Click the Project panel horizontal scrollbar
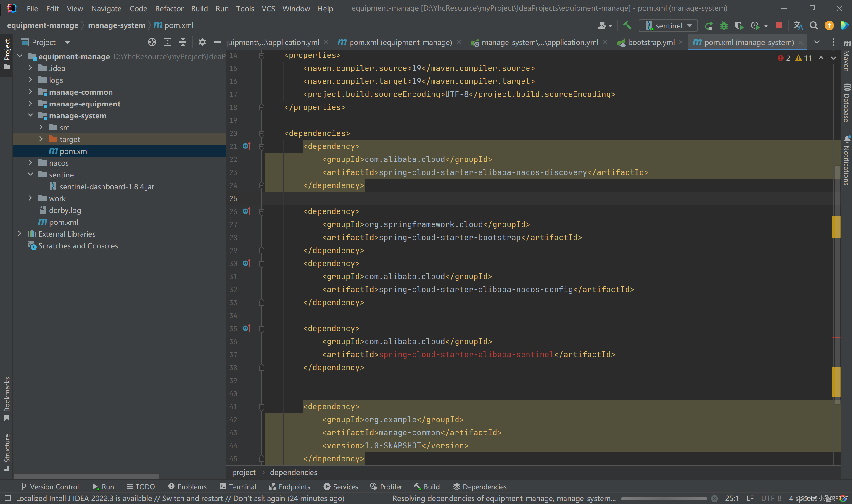853x504 pixels. coord(86,476)
